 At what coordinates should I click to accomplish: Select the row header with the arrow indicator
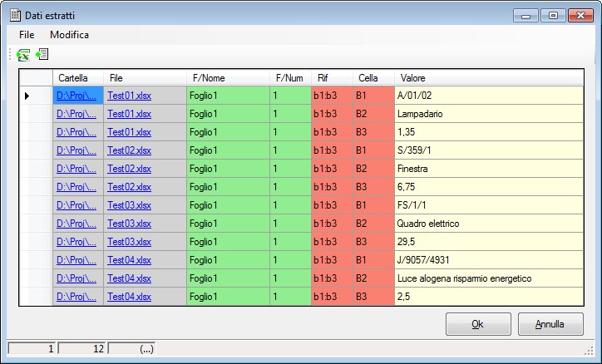coord(36,96)
